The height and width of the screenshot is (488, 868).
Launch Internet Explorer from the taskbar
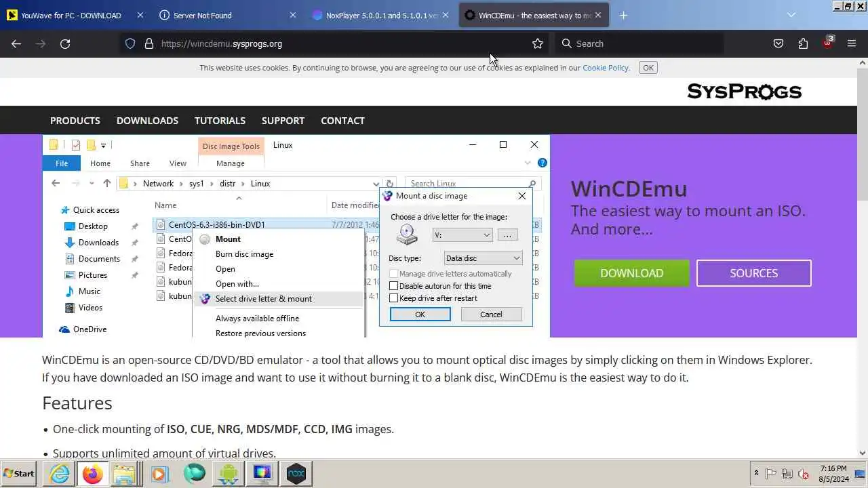[x=60, y=474]
